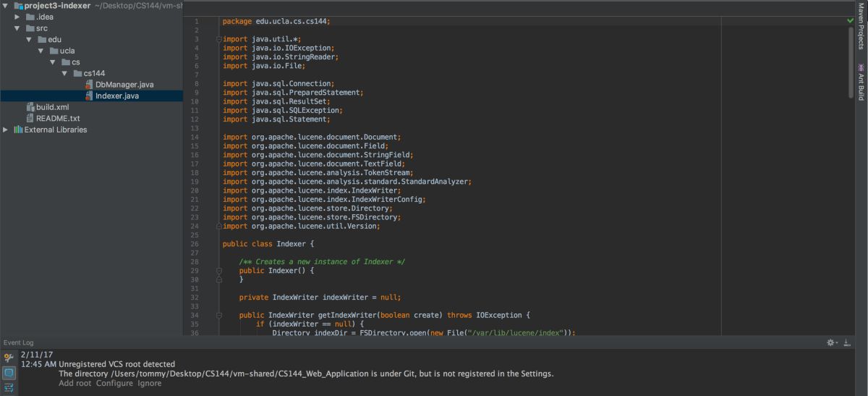
Task: Click the 'Unregistered VCS root detected' message
Action: point(117,364)
